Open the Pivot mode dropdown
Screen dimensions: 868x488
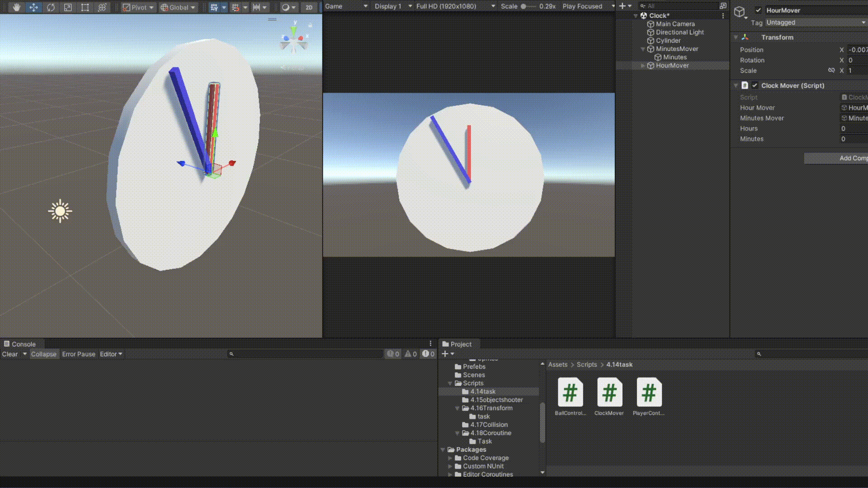[138, 7]
